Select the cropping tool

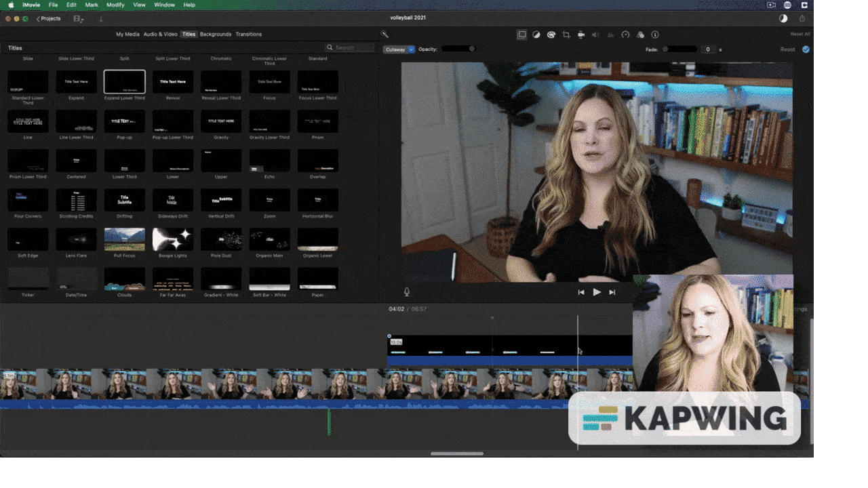566,35
